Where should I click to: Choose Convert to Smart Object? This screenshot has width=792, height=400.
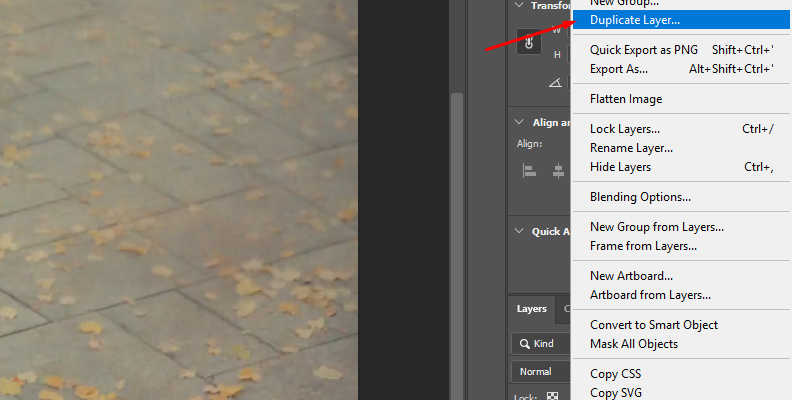click(682, 325)
